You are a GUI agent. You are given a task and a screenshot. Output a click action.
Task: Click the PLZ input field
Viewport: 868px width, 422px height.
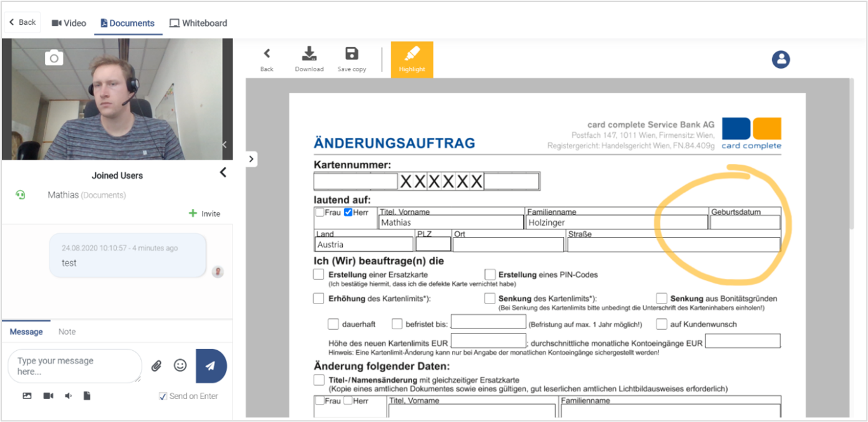[x=433, y=244]
